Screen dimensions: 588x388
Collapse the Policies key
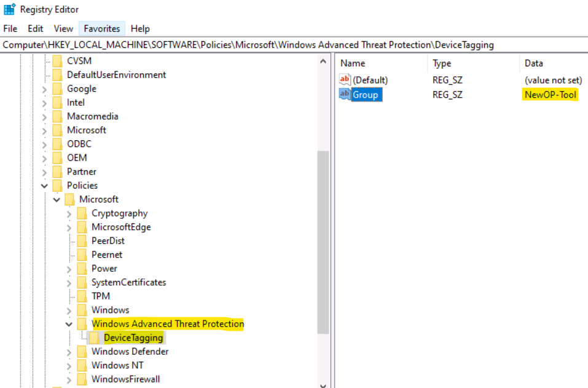click(x=44, y=186)
